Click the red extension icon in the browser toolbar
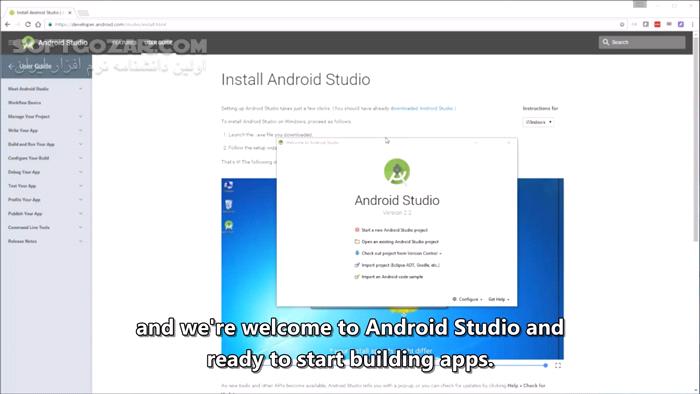 coord(657,24)
